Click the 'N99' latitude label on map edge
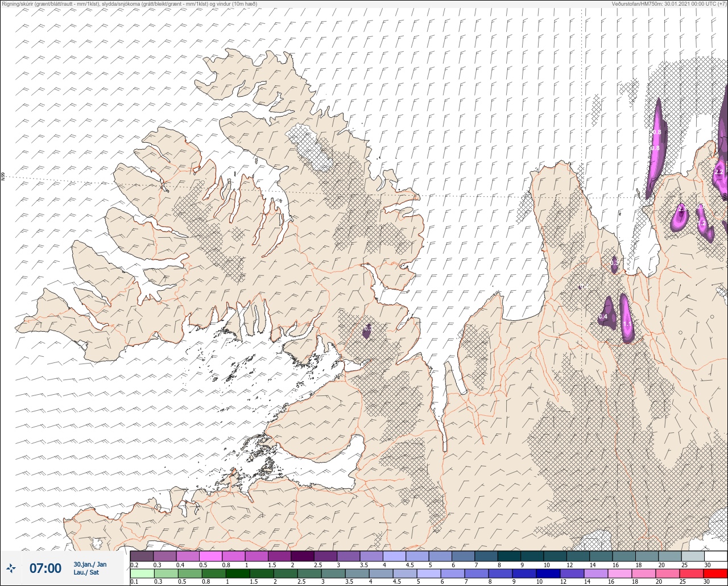The image size is (728, 586). coord(3,177)
